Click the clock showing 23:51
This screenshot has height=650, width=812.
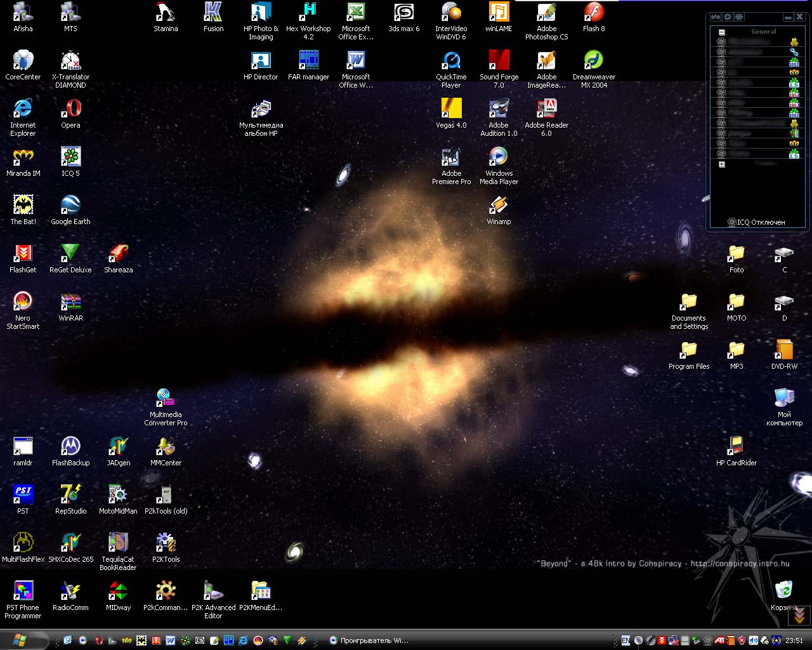[x=794, y=640]
